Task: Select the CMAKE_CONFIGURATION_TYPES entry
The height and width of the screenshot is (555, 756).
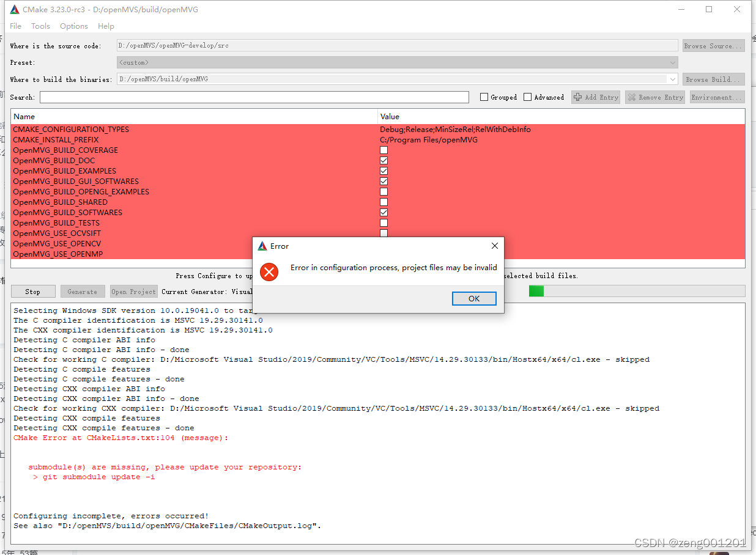Action: [71, 130]
